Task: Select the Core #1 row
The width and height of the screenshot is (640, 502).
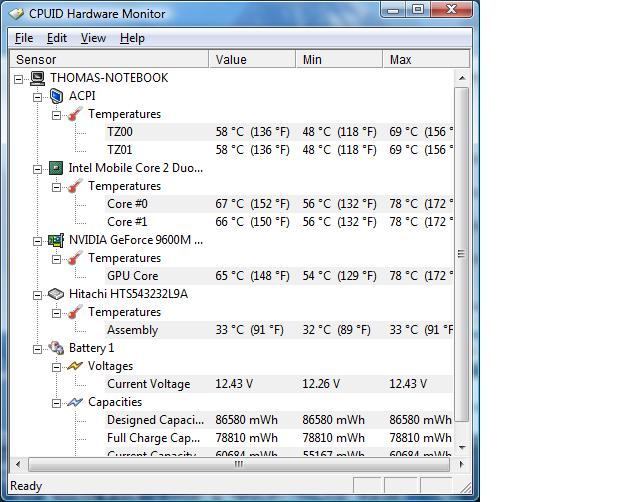Action: pos(279,222)
